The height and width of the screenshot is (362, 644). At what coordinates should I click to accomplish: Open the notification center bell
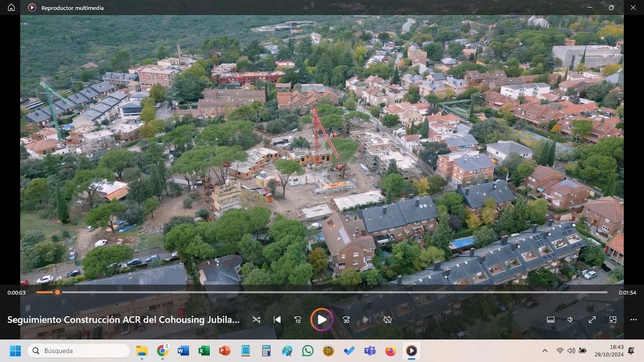(631, 350)
